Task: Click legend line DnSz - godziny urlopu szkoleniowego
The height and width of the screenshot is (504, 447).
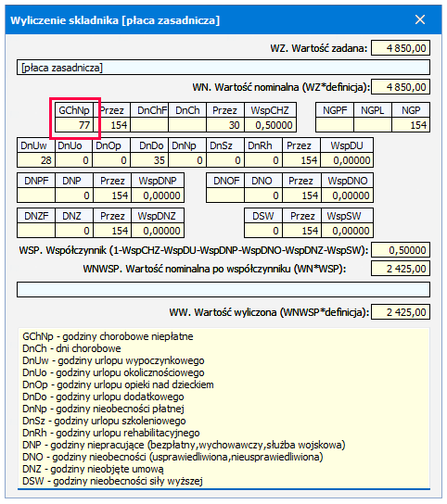Action: (104, 421)
